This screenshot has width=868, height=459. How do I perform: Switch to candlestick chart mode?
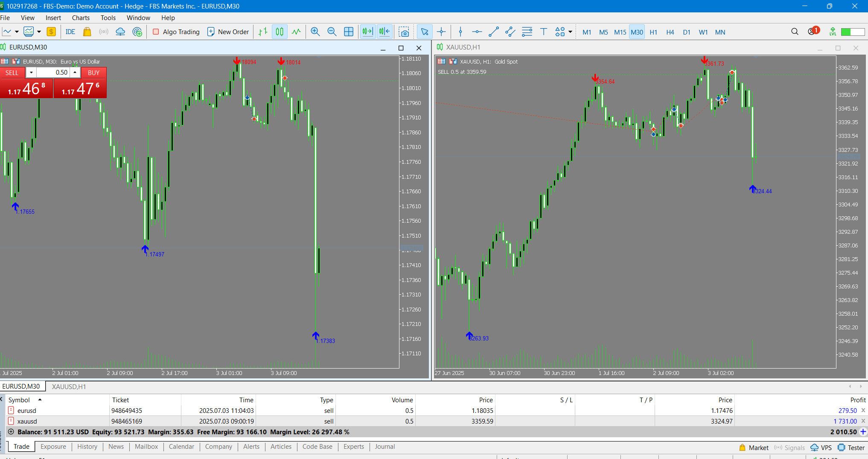point(280,32)
